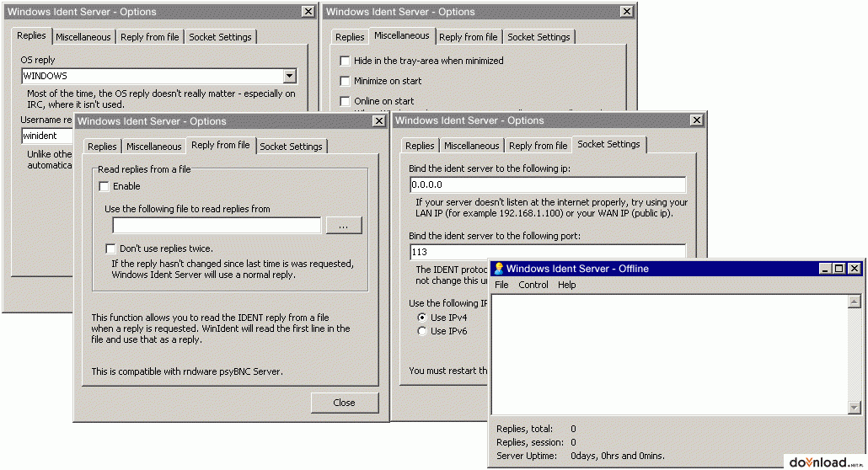Viewport: 868px width, 470px height.
Task: Click active Socket Settings tab in Socket window
Action: 609,144
